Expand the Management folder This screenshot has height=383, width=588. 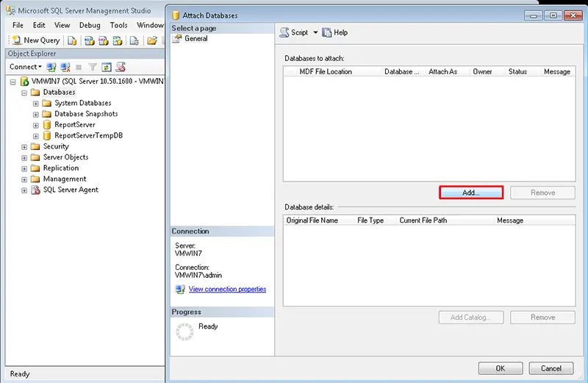point(24,179)
